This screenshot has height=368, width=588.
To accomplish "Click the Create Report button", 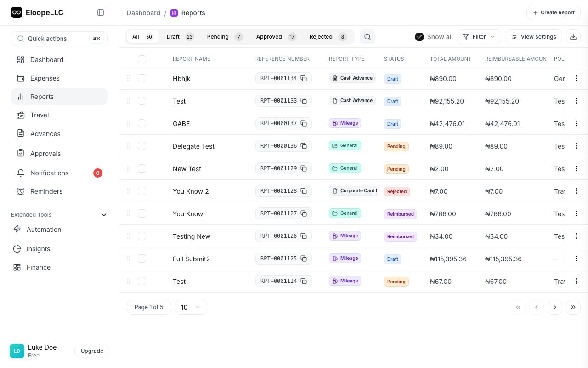I will point(553,12).
